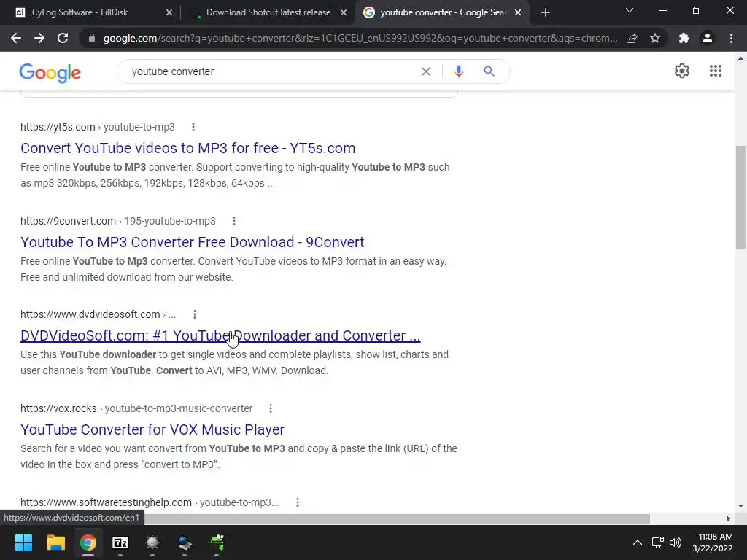Click horizontal scrollbar right arrow
The image size is (747, 560).
[x=729, y=518]
